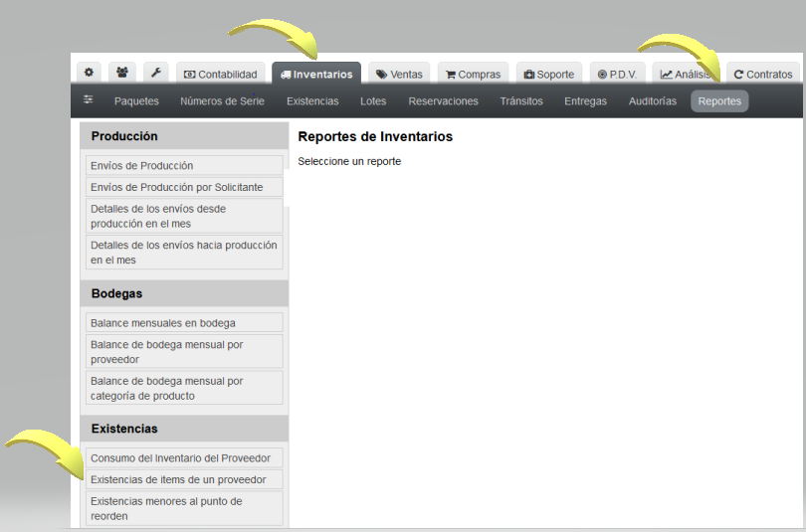Click the sliders filter icon in submenu
806x532 pixels.
89,99
